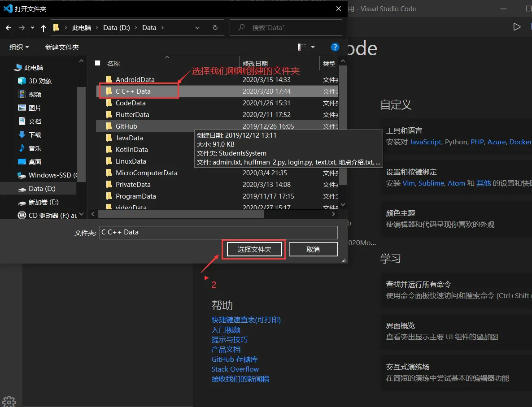Select the LinuxData folder

point(131,161)
